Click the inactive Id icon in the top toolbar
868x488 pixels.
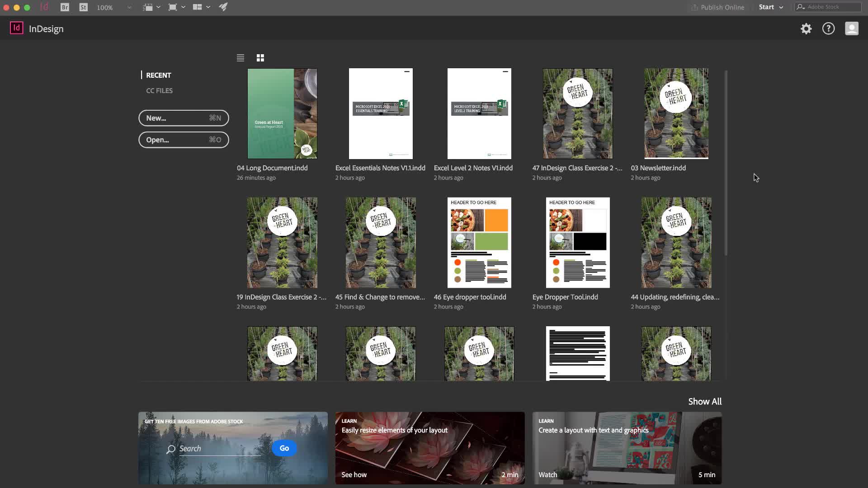tap(44, 7)
